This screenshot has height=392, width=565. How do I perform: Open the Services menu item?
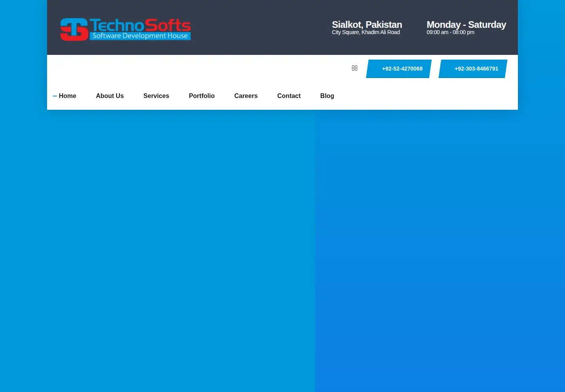point(156,96)
